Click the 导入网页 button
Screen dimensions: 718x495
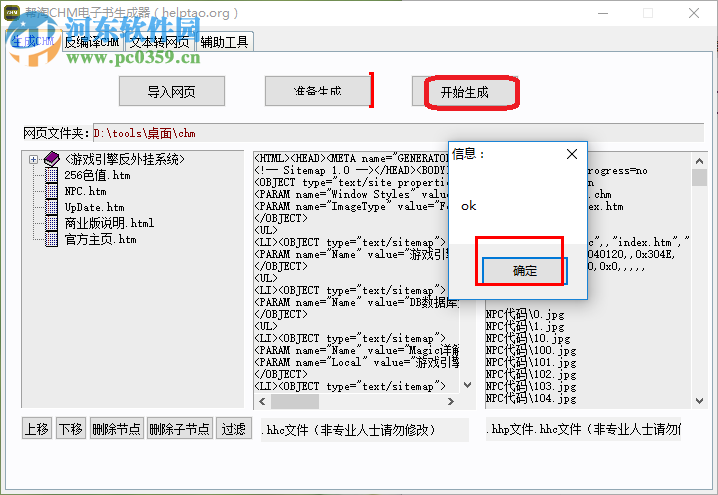click(x=172, y=92)
